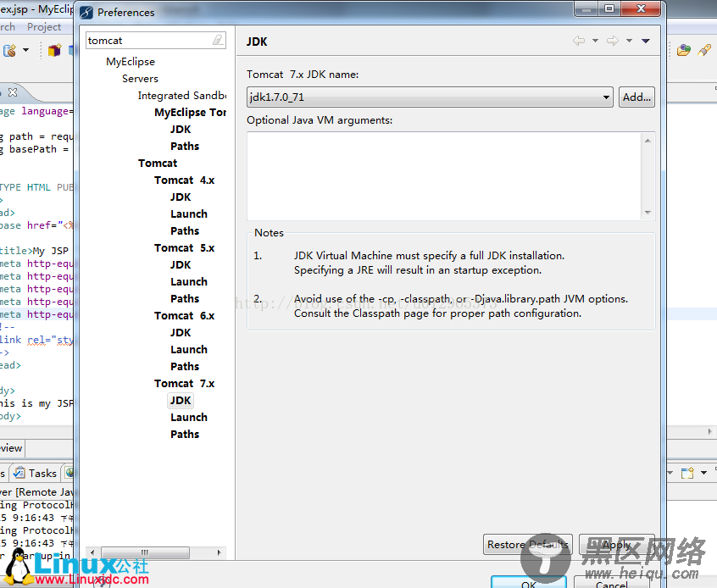Open the forward history dropdown arrow
Screen dimensions: 717x588
click(x=629, y=41)
